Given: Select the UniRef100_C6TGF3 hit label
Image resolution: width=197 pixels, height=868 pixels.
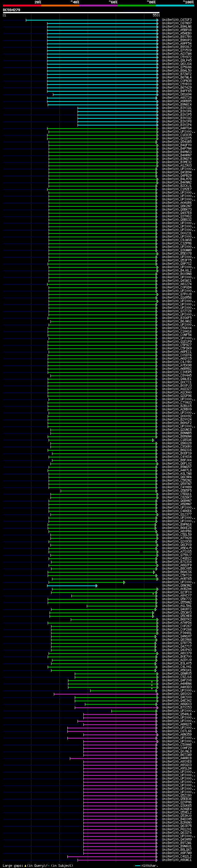Looking at the screenshot, I should pos(176,20).
